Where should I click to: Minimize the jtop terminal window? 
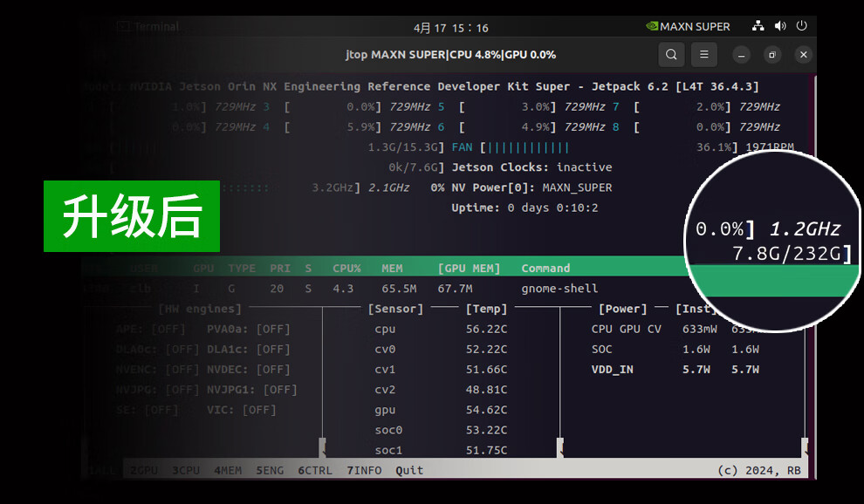[x=741, y=55]
